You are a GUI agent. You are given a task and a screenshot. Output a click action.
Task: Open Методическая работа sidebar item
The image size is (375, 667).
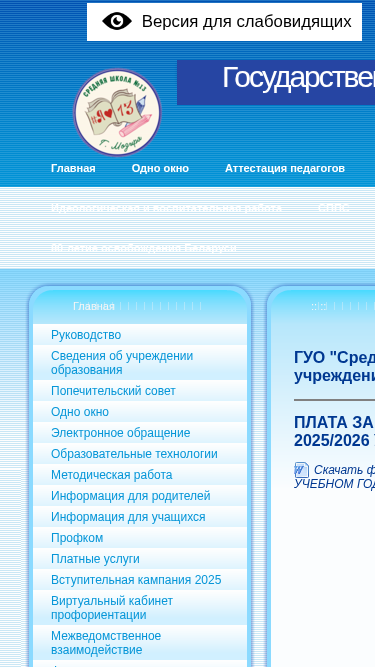tap(111, 475)
